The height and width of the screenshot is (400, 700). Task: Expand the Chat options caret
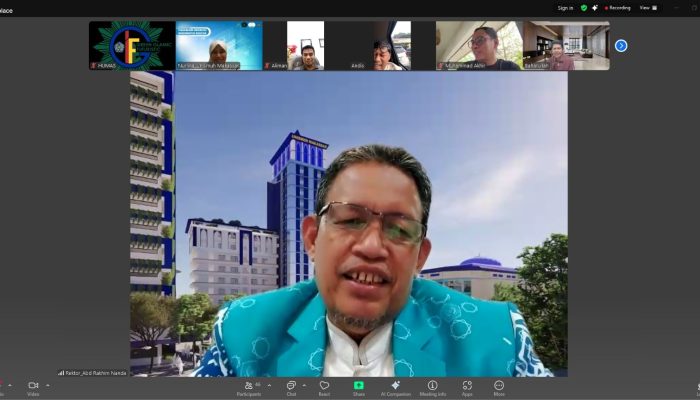pos(304,385)
